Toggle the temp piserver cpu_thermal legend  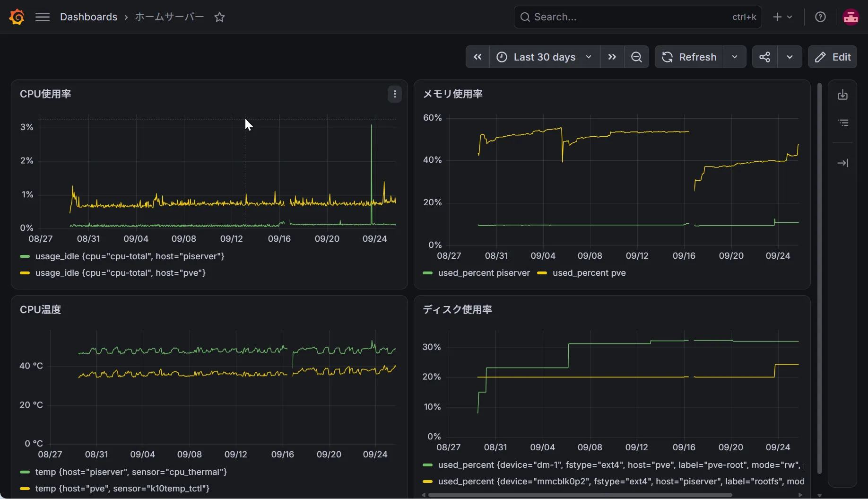click(131, 472)
